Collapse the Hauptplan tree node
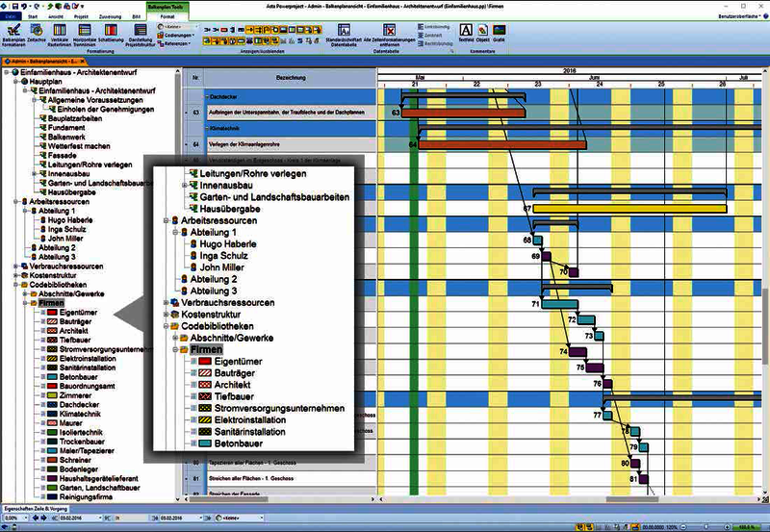Image resolution: width=770 pixels, height=532 pixels. [15, 82]
